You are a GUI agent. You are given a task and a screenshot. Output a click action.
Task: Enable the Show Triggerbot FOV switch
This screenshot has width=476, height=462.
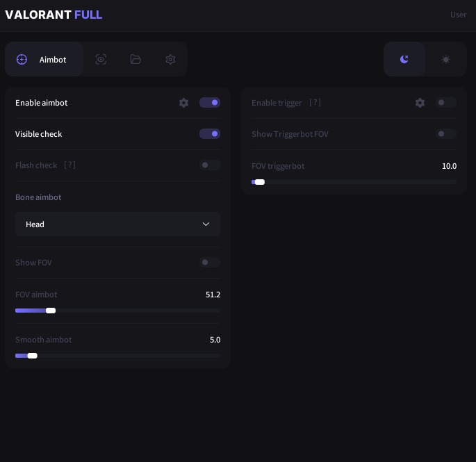pyautogui.click(x=446, y=134)
